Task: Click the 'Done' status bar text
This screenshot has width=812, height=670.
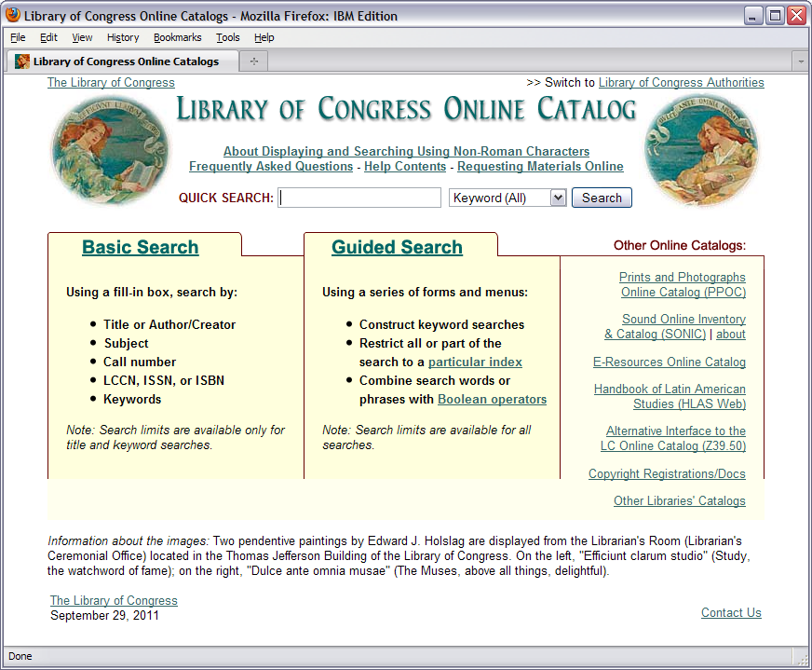Action: [x=20, y=656]
